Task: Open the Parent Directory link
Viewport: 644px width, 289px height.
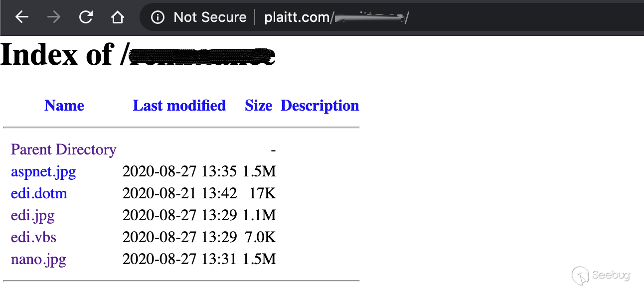Action: point(63,149)
